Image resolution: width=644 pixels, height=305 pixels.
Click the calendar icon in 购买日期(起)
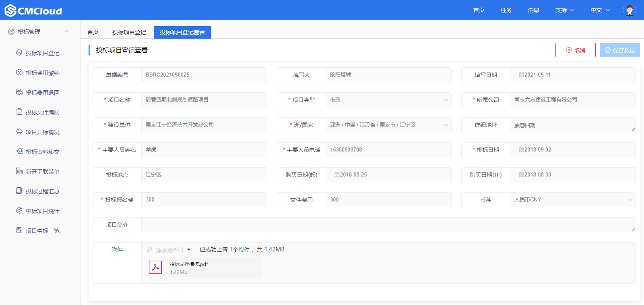coord(337,175)
